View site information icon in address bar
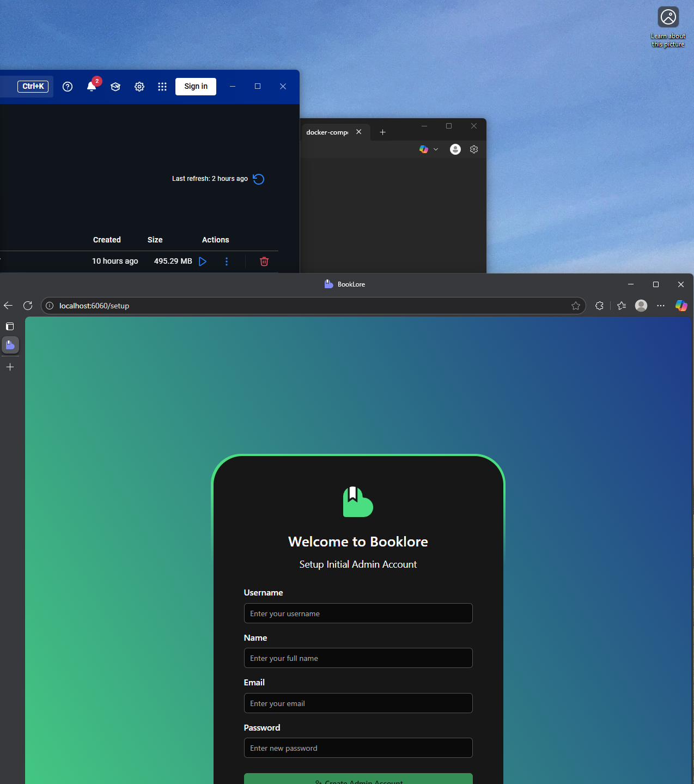This screenshot has height=784, width=694. (50, 306)
